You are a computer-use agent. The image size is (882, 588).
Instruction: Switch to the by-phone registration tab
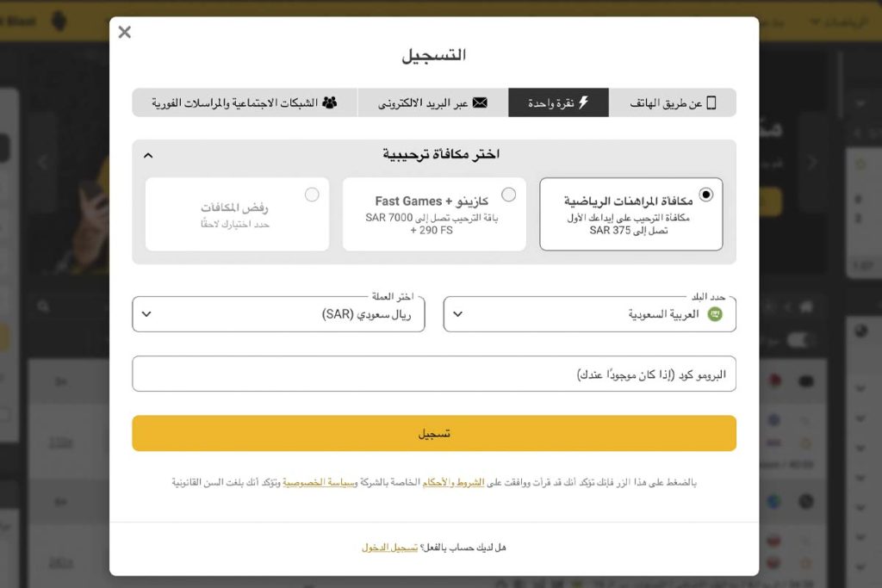click(x=672, y=102)
